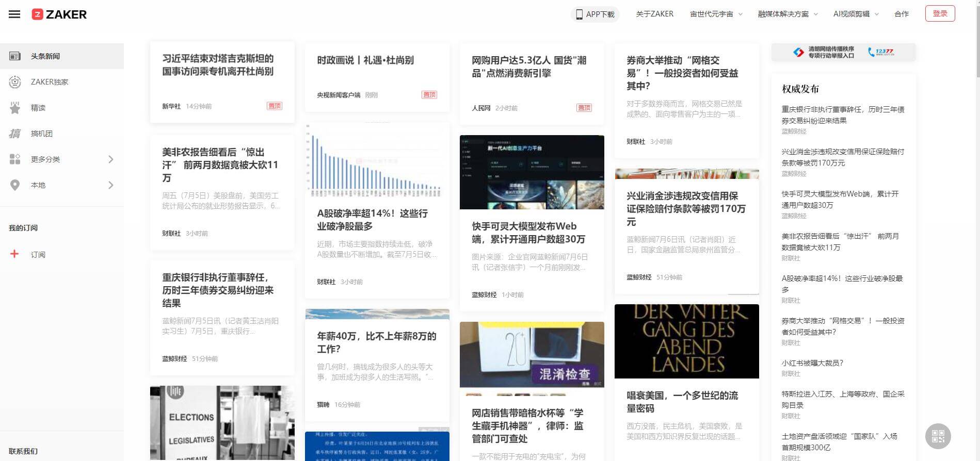The width and height of the screenshot is (980, 461).
Task: Expand the 更多分类 chevron
Action: (x=110, y=159)
